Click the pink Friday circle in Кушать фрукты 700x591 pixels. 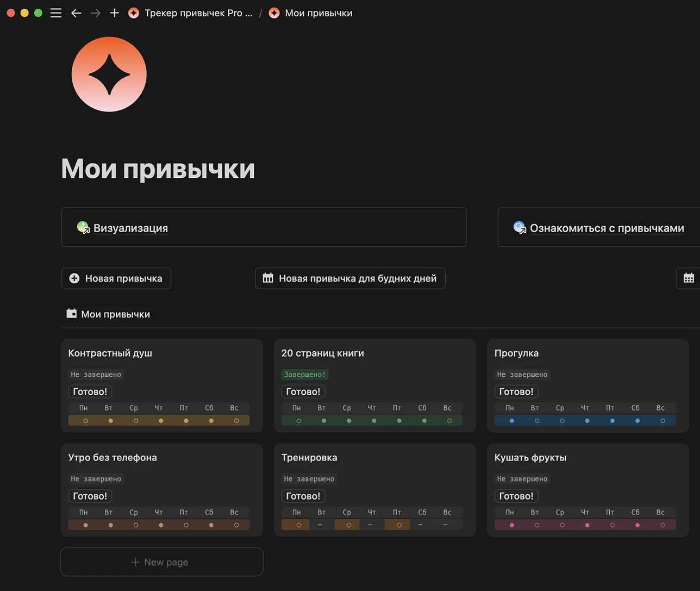click(612, 525)
